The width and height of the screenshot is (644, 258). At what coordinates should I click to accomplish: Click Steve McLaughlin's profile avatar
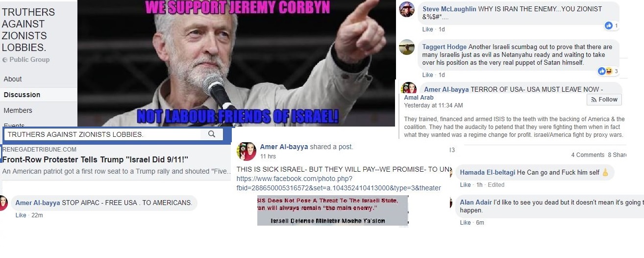[x=407, y=10]
